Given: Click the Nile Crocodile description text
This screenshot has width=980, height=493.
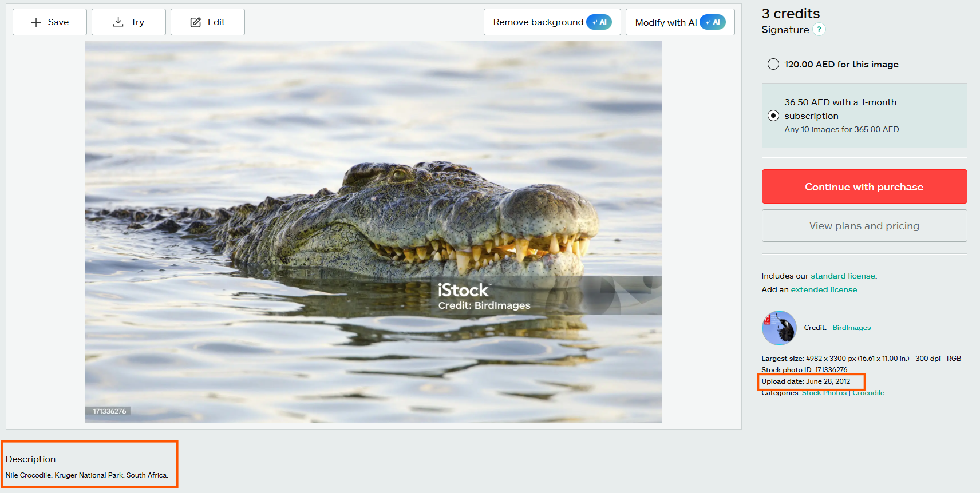Looking at the screenshot, I should pos(87,475).
